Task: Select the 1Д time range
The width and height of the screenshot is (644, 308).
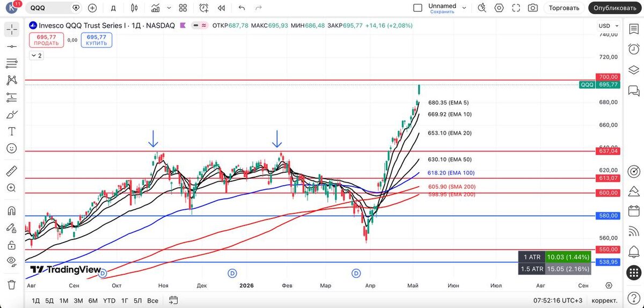Action: [36, 300]
